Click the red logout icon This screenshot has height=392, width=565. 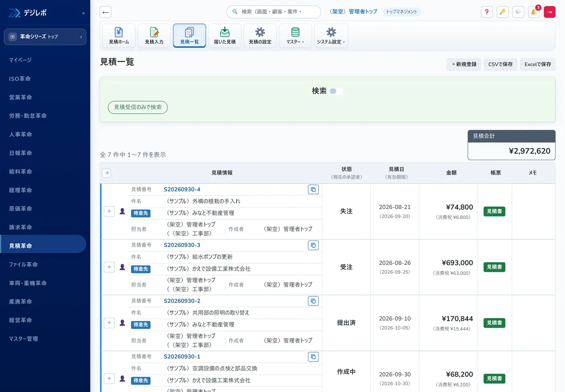550,12
